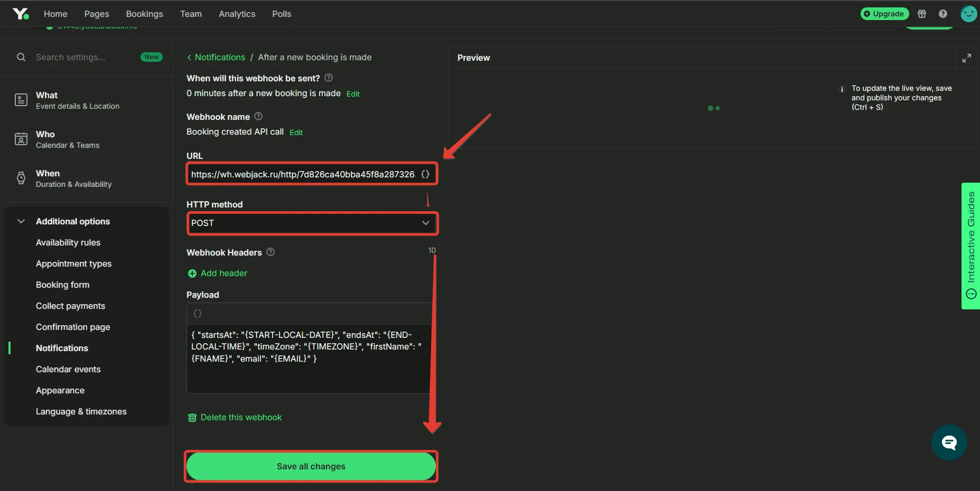Image resolution: width=980 pixels, height=491 pixels.
Task: Click into the Payload text area
Action: [x=309, y=358]
